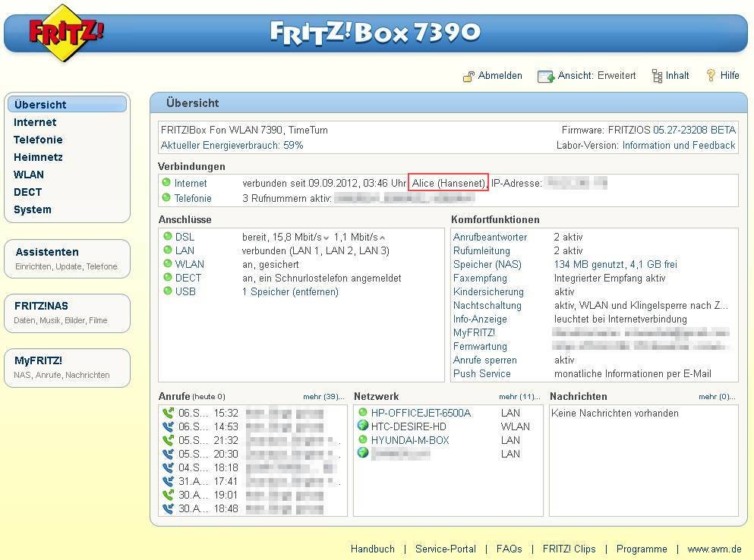Open the Handbuch footer link

click(x=373, y=549)
